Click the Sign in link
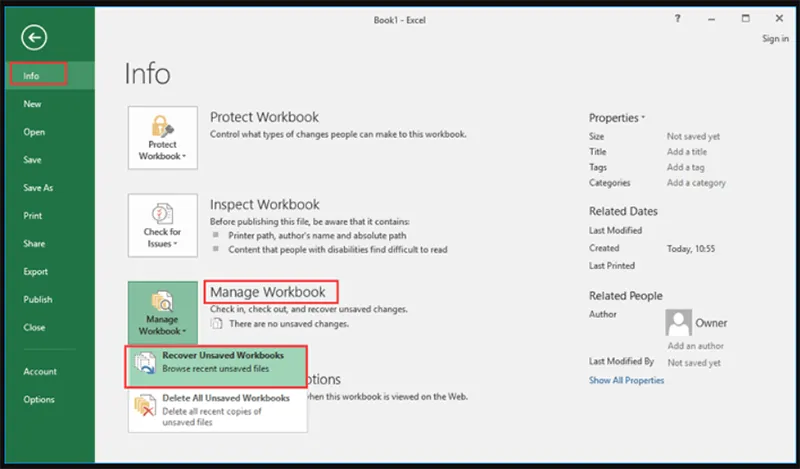The image size is (800, 469). pyautogui.click(x=775, y=38)
